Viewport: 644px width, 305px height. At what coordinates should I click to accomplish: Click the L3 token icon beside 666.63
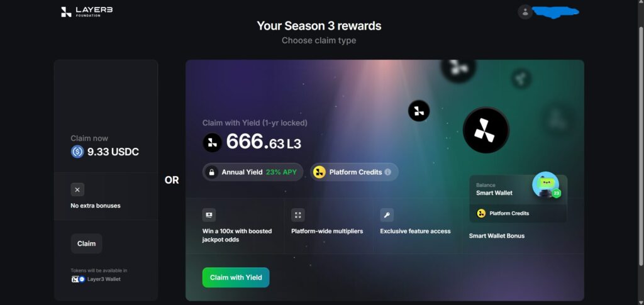pos(213,143)
